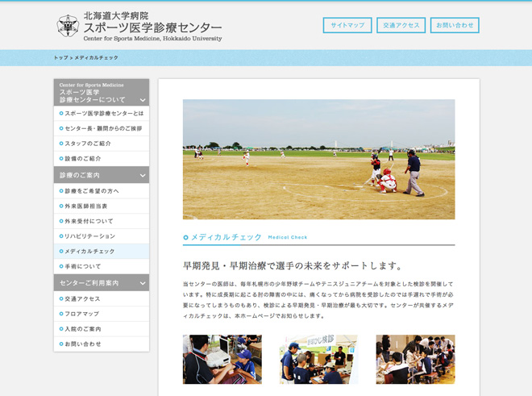Open スポーツ医学診療センターとは menu item
This screenshot has width=532, height=396.
pos(102,114)
